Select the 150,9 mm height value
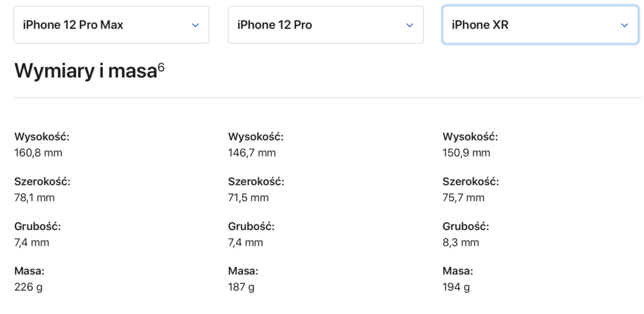This screenshot has width=644, height=314. pos(466,153)
